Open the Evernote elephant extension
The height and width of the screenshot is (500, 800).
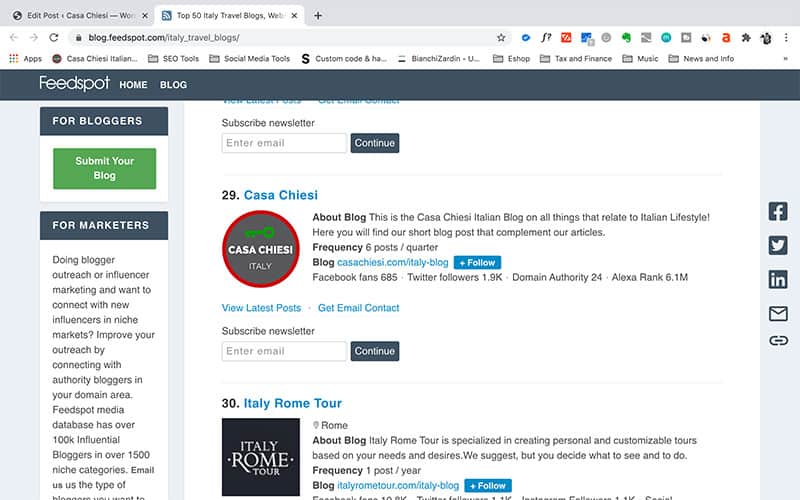(x=626, y=37)
